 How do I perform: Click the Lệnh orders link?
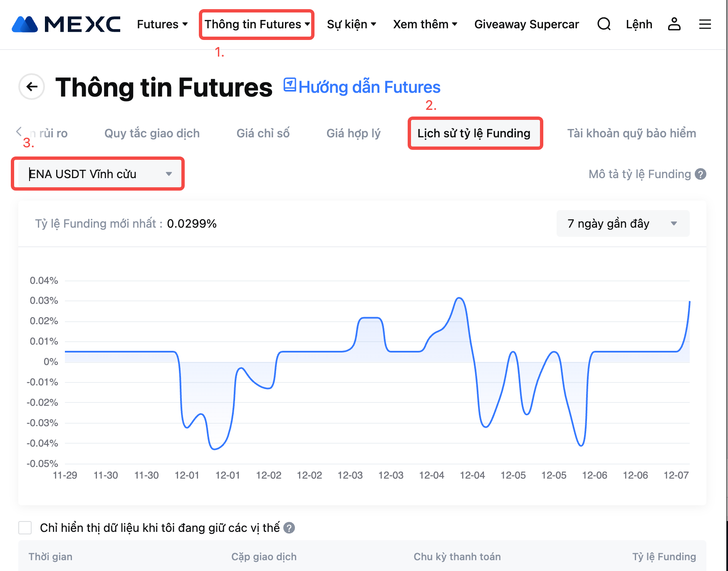point(639,24)
